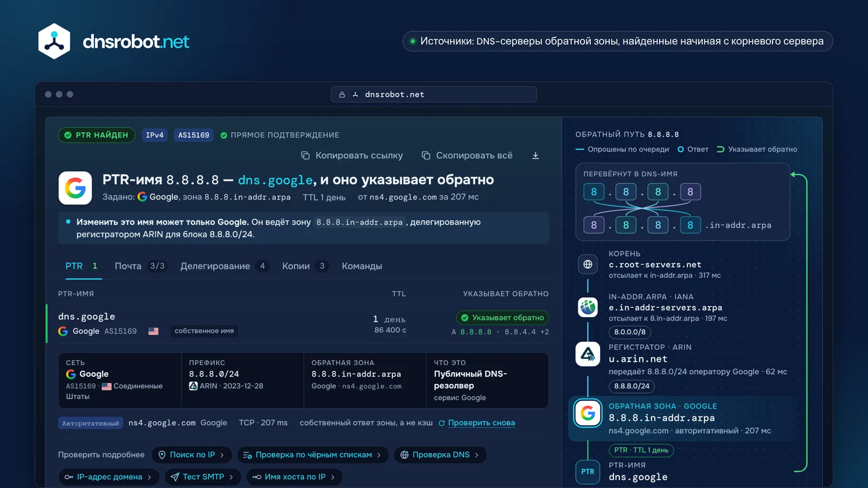Click the 8.8.8.8 A record address

[x=476, y=332]
